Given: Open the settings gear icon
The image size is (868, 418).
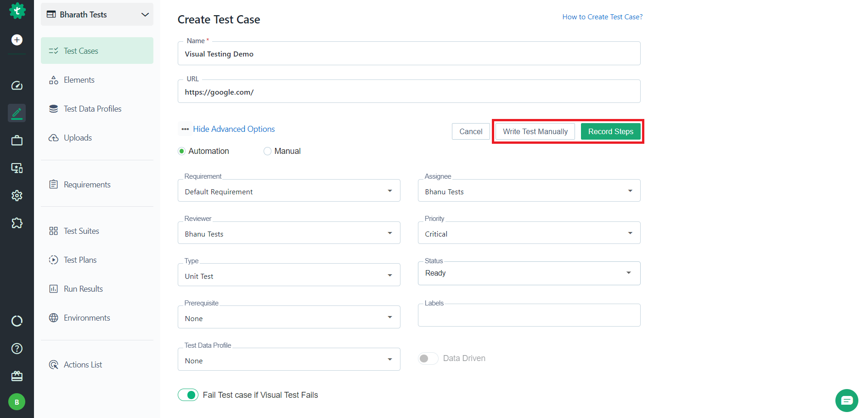Looking at the screenshot, I should point(17,196).
